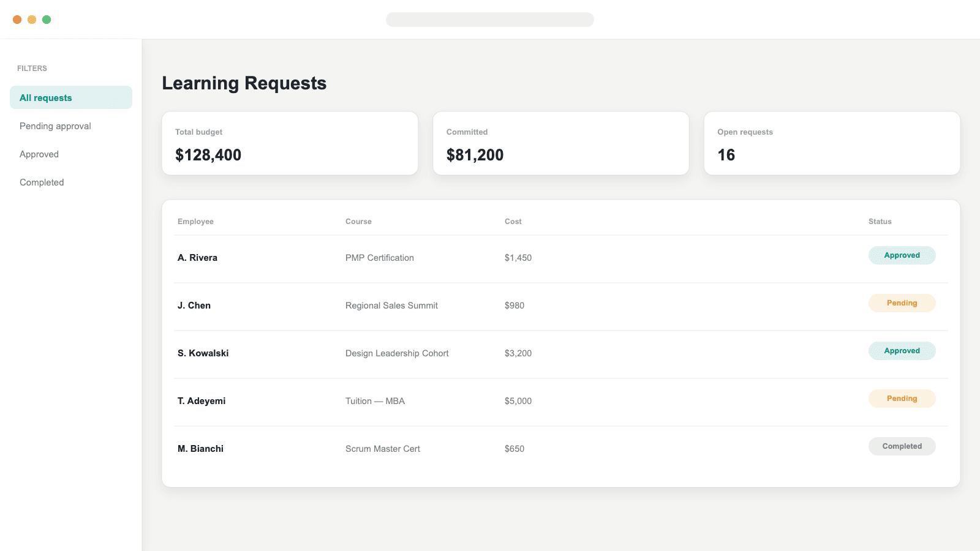Viewport: 980px width, 551px height.
Task: Click the Employee column header
Action: point(195,222)
